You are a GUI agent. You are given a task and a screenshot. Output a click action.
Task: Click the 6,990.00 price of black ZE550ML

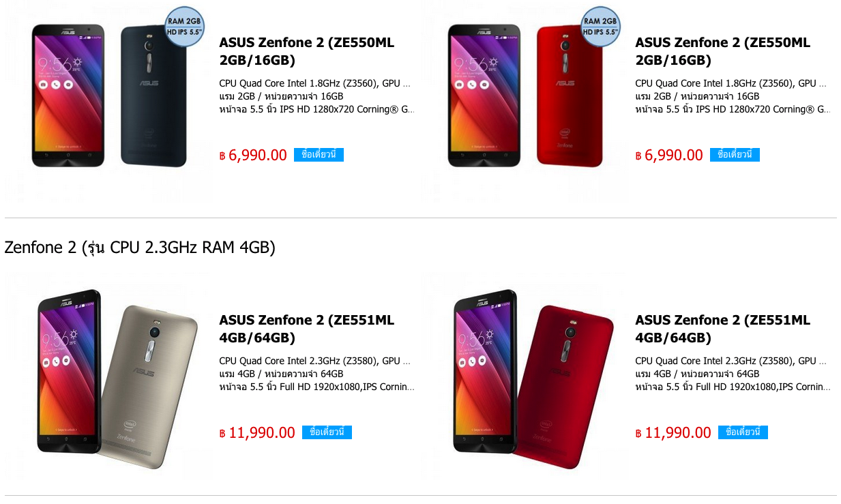[253, 155]
